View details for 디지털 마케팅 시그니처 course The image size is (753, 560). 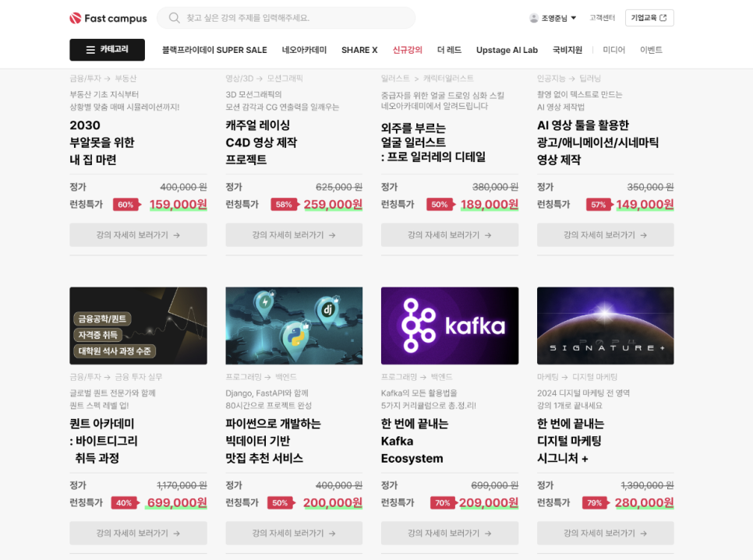[x=605, y=533]
